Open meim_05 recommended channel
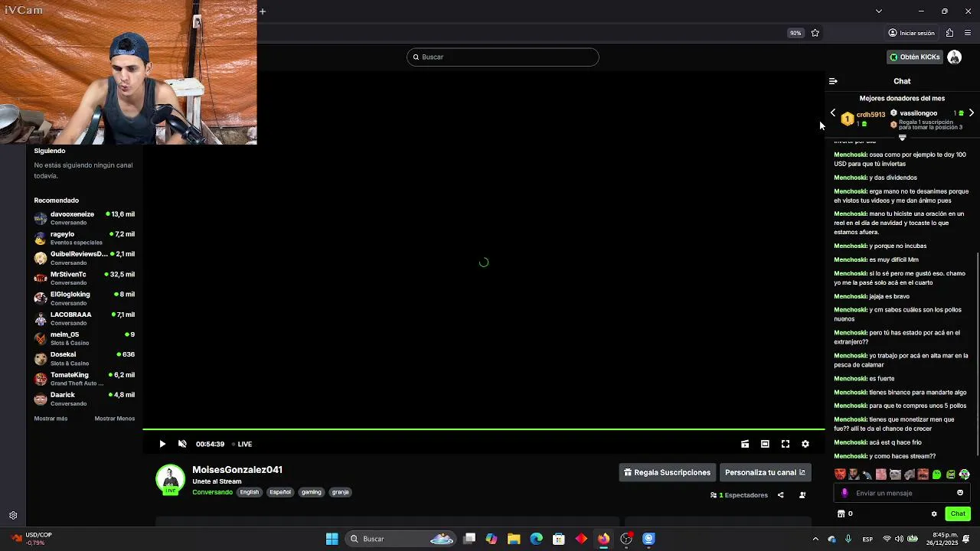Image resolution: width=980 pixels, height=551 pixels. pyautogui.click(x=84, y=338)
